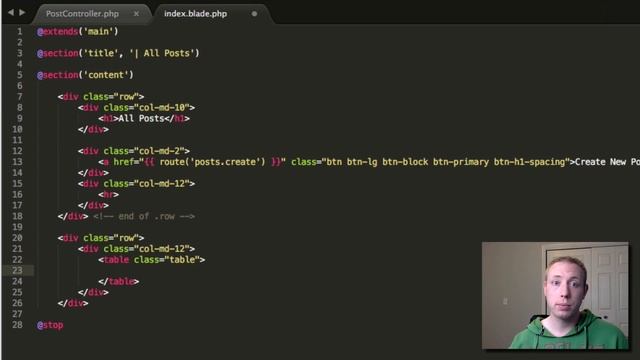Click the next tab right arrow
Viewport: 640px width, 360px height.
tap(22, 13)
